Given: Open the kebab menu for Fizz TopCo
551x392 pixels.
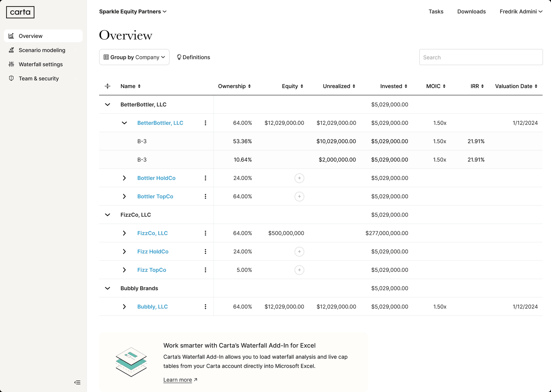Looking at the screenshot, I should (205, 270).
